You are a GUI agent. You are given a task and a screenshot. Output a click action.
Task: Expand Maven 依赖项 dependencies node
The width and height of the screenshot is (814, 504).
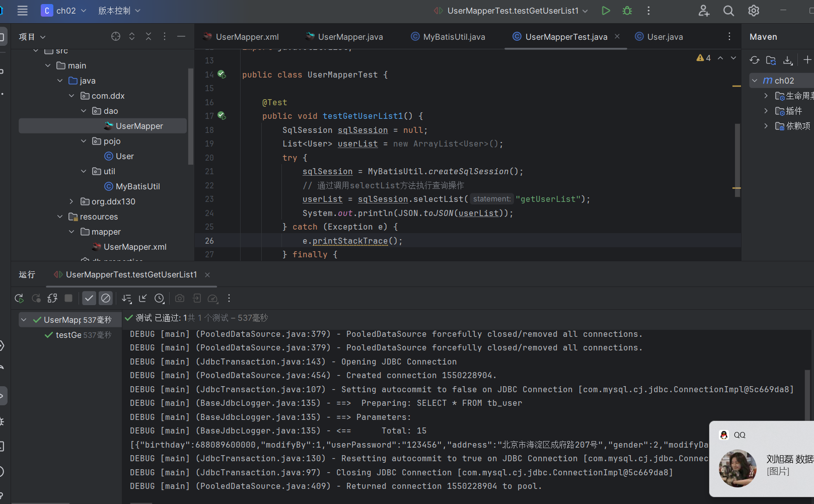point(766,126)
